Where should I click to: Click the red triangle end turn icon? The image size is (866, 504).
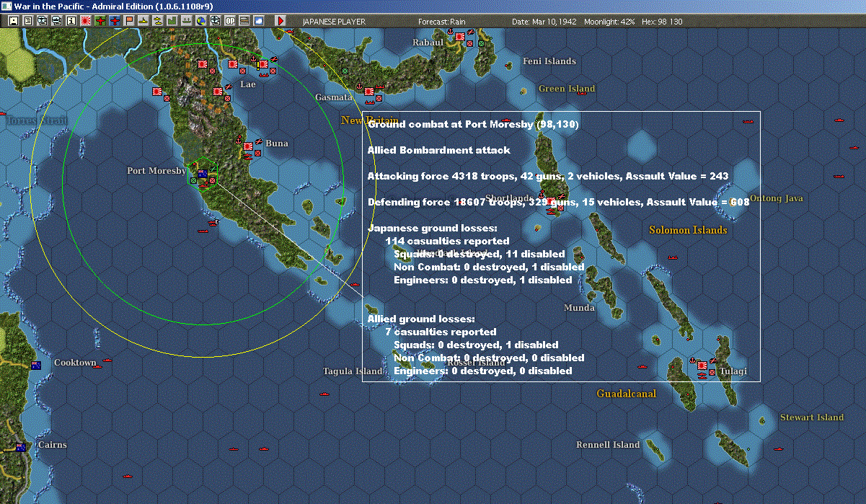(280, 21)
